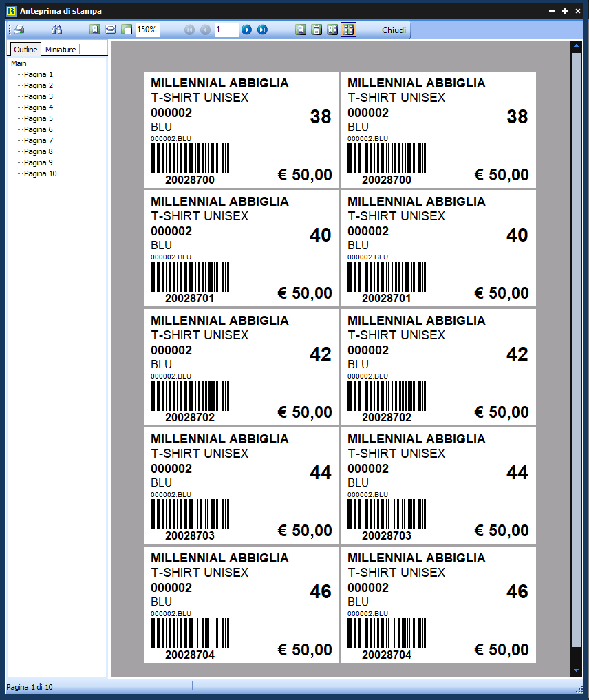The width and height of the screenshot is (589, 700).
Task: Open Pagina 4 in the outline
Action: click(39, 107)
